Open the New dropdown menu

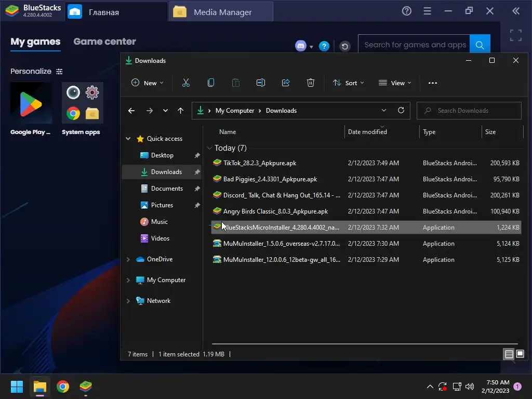pyautogui.click(x=147, y=83)
